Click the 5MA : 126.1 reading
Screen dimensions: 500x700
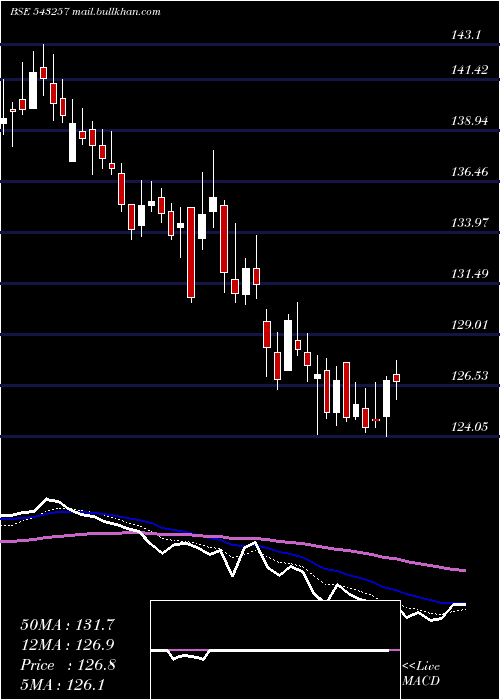(x=62, y=684)
